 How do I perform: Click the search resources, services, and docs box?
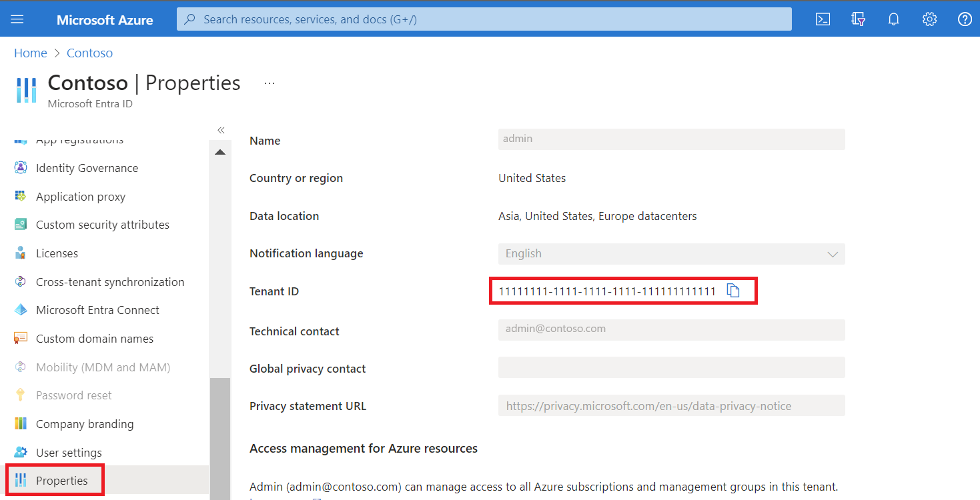[x=484, y=19]
